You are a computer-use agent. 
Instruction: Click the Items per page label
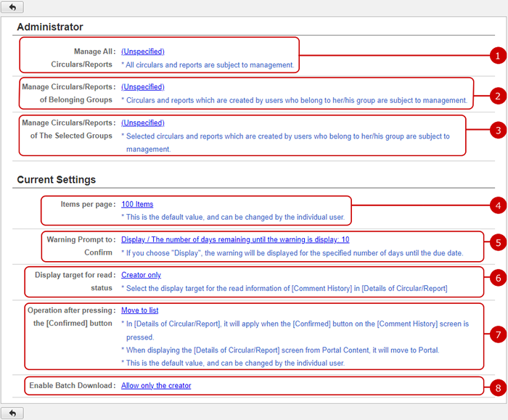click(x=88, y=204)
